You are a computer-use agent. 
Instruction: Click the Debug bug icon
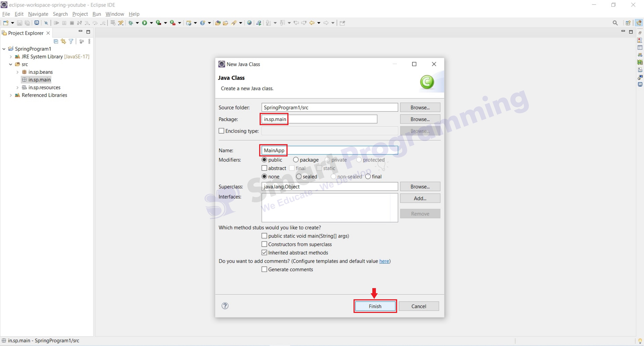131,23
